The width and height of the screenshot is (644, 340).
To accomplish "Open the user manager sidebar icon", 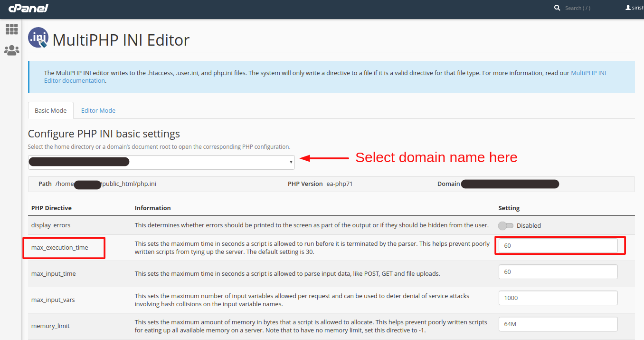I will pyautogui.click(x=11, y=50).
